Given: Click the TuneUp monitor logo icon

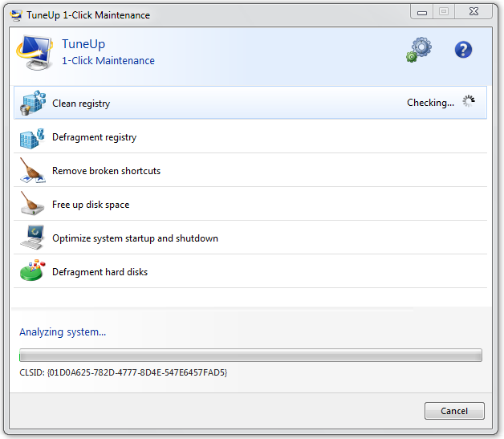Looking at the screenshot, I should click(35, 52).
